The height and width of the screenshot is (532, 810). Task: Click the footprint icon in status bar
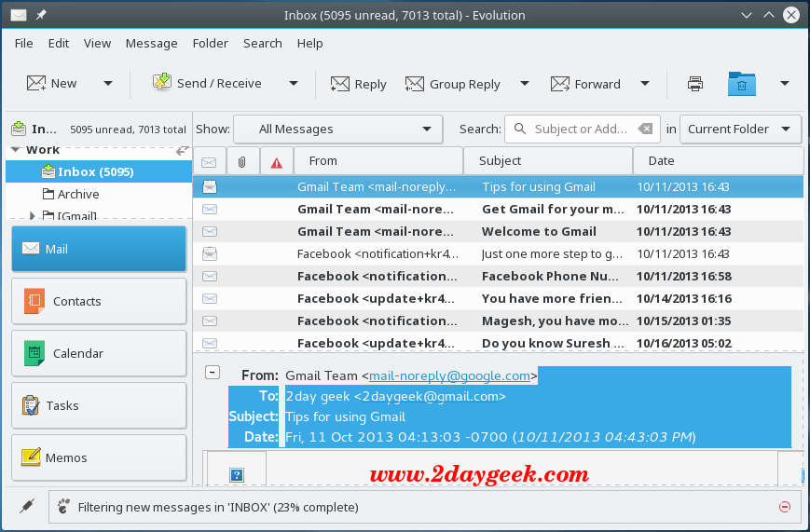[x=63, y=506]
